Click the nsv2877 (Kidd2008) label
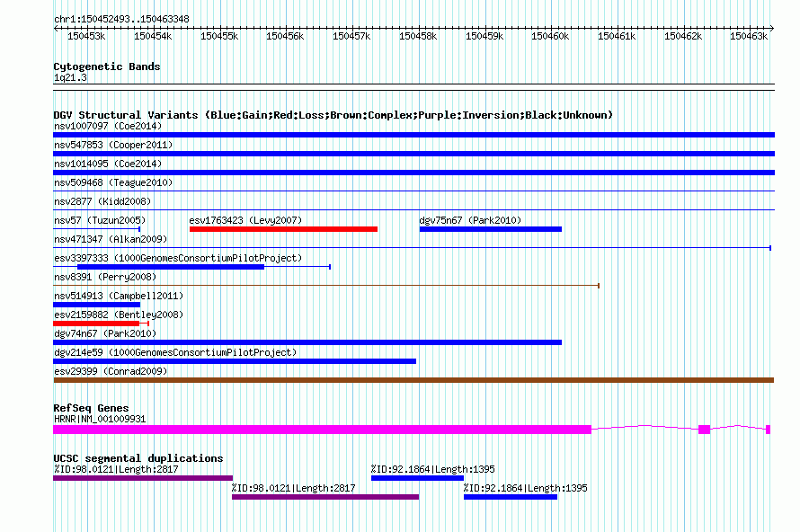 point(102,201)
